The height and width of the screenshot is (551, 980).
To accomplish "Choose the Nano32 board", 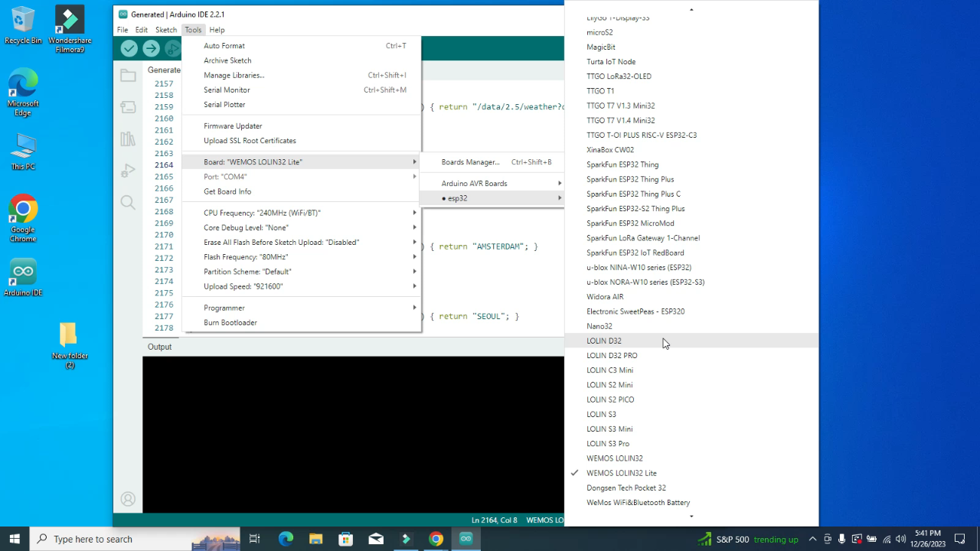I will click(691, 326).
